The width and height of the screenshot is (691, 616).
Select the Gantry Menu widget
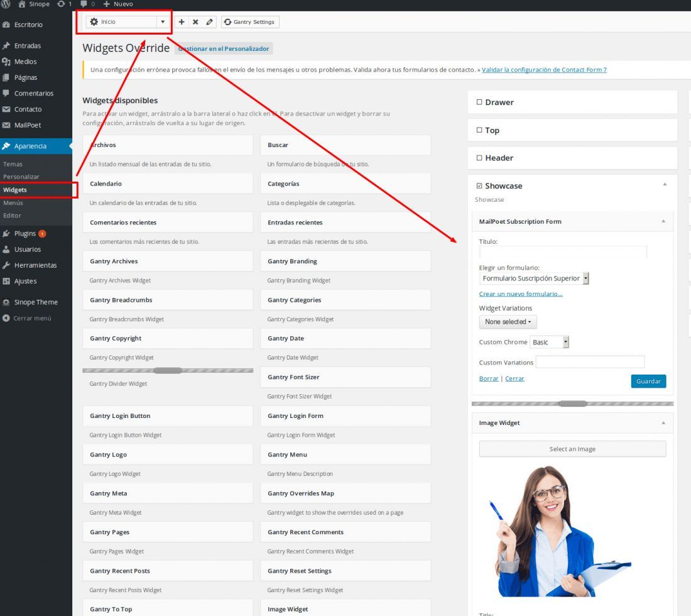coord(345,454)
